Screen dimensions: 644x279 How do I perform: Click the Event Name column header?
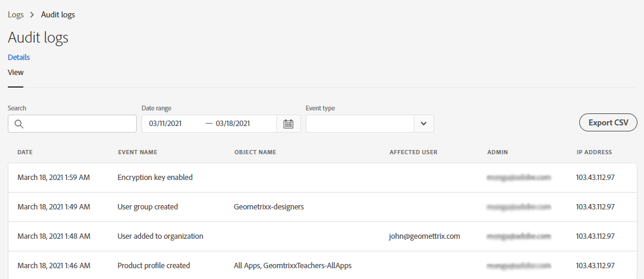137,152
